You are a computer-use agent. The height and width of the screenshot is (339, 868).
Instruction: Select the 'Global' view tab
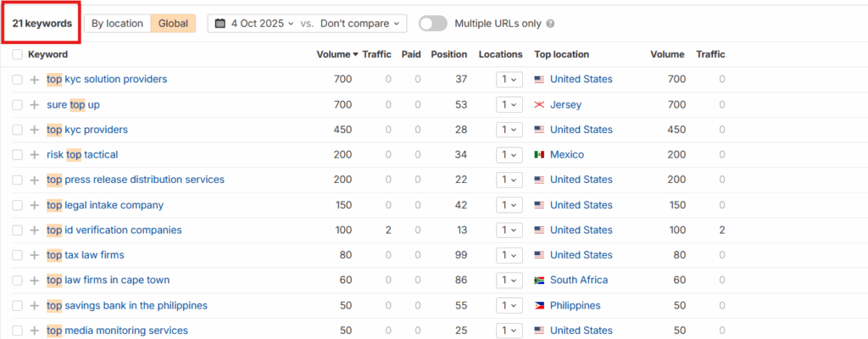point(174,24)
